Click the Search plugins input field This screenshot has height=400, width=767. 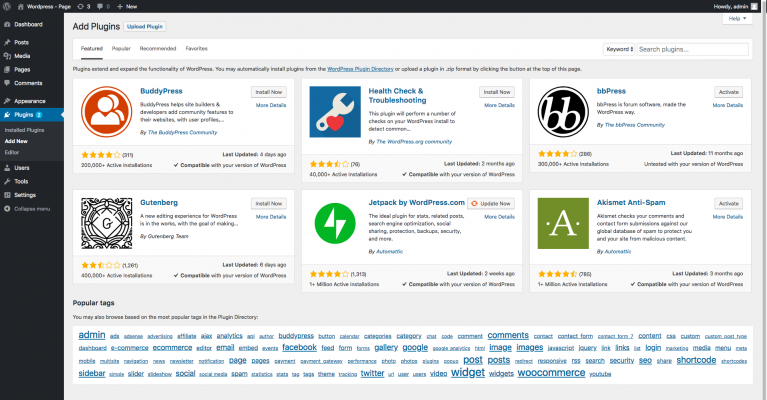(693, 49)
